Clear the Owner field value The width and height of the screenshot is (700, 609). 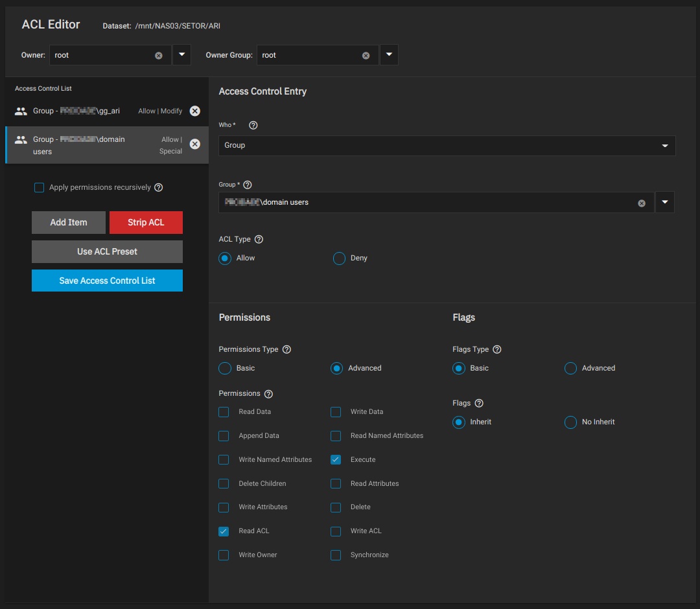click(159, 56)
